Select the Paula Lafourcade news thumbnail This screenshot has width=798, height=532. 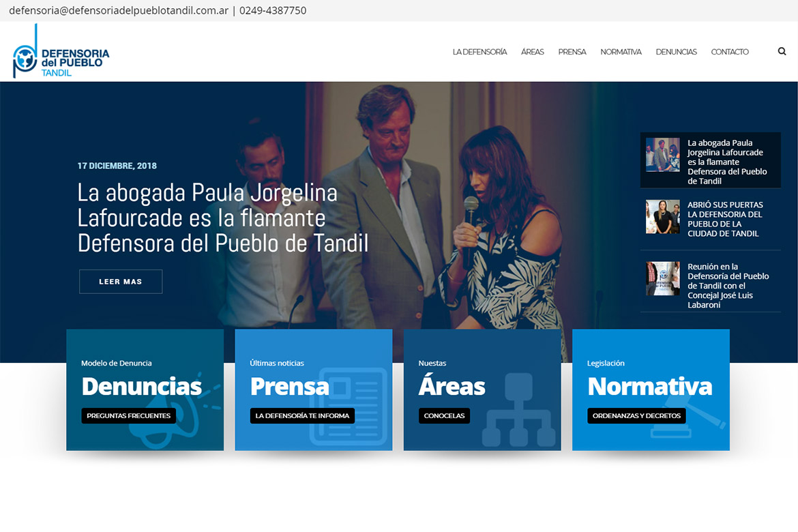click(x=662, y=155)
